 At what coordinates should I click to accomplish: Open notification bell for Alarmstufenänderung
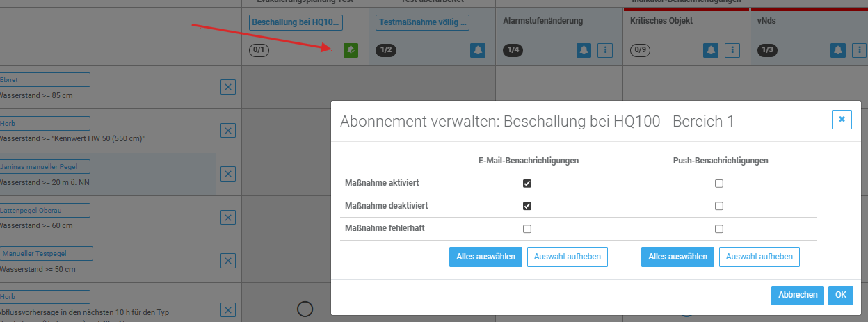[584, 50]
